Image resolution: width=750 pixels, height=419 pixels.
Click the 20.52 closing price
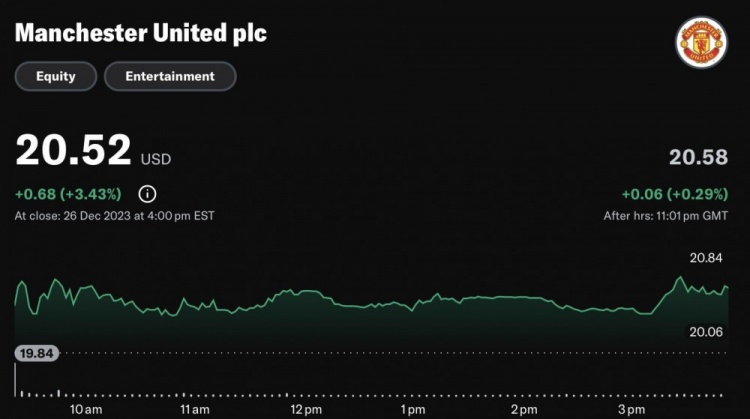[x=73, y=150]
